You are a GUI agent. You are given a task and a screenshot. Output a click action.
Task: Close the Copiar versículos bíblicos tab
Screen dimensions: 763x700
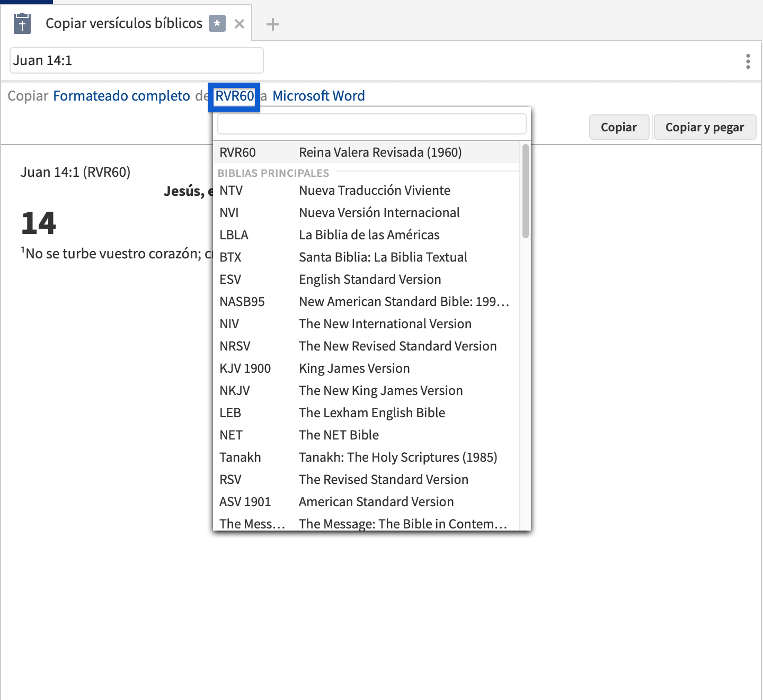[239, 24]
